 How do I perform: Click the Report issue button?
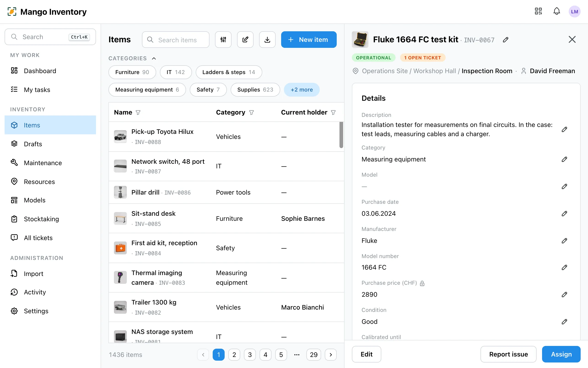[508, 354]
